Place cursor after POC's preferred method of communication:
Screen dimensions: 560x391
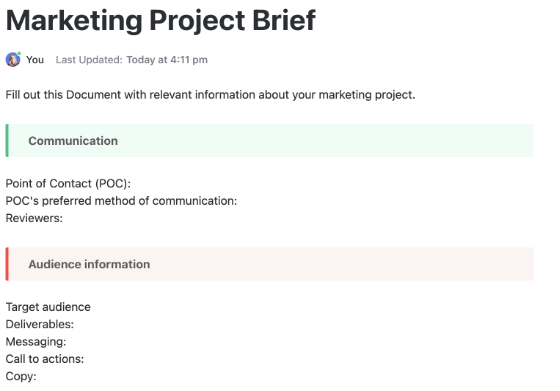[x=238, y=201]
